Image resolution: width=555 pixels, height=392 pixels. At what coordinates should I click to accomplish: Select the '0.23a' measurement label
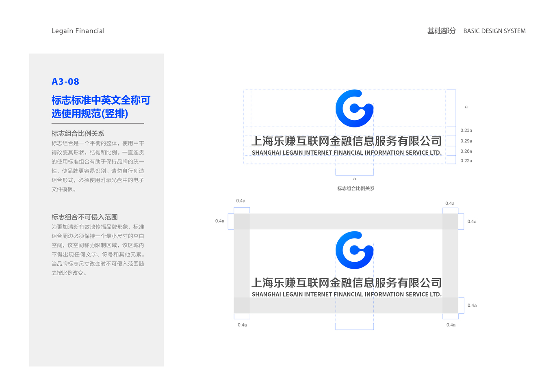click(x=466, y=131)
